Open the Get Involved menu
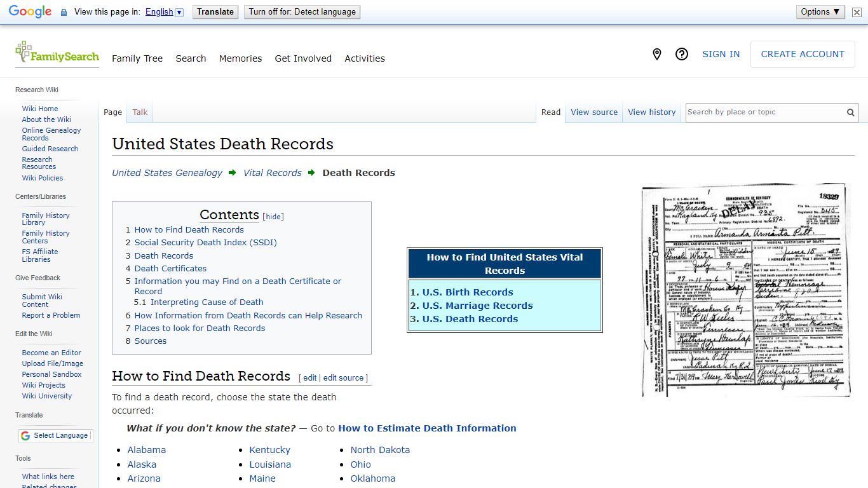 point(303,58)
